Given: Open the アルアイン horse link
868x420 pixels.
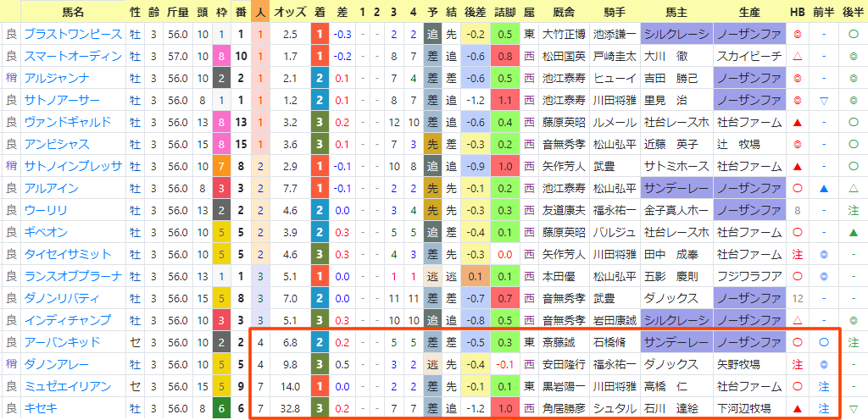Looking at the screenshot, I should point(52,189).
